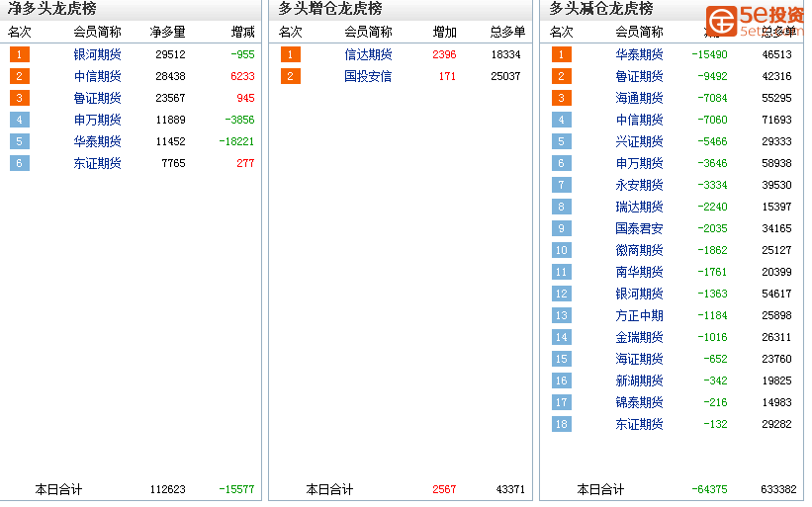This screenshot has width=812, height=507.
Task: Click rank badge 7 beside 永安期货
Action: 562,185
